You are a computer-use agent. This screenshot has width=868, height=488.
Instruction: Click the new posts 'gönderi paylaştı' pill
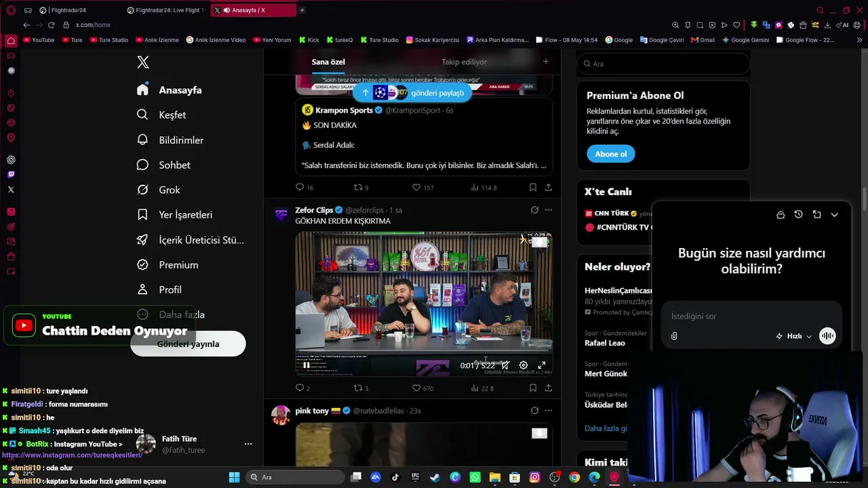[x=413, y=93]
